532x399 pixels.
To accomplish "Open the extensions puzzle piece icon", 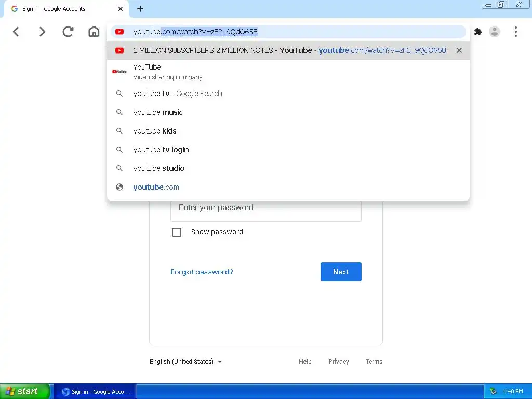I will click(x=478, y=32).
